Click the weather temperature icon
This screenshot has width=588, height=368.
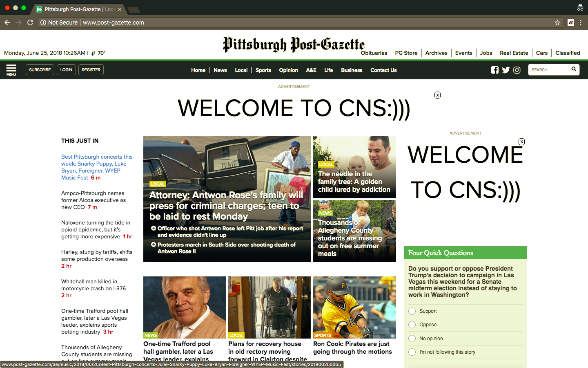[94, 53]
